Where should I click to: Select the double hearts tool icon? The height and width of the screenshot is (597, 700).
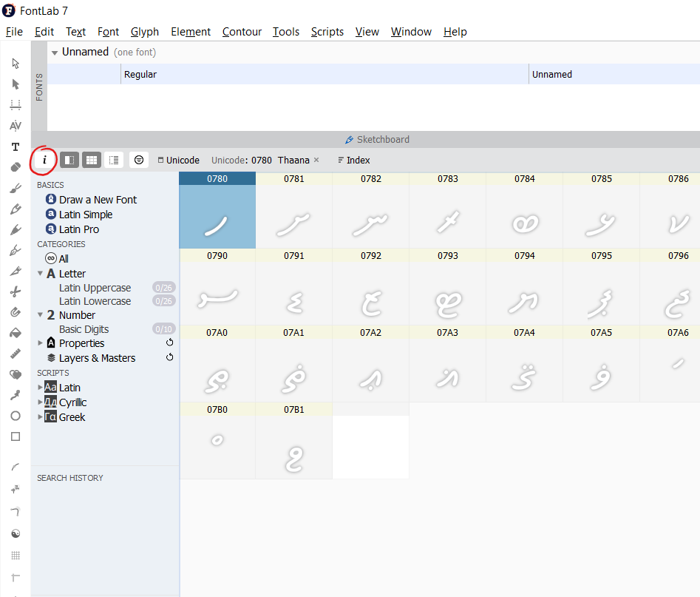click(16, 374)
